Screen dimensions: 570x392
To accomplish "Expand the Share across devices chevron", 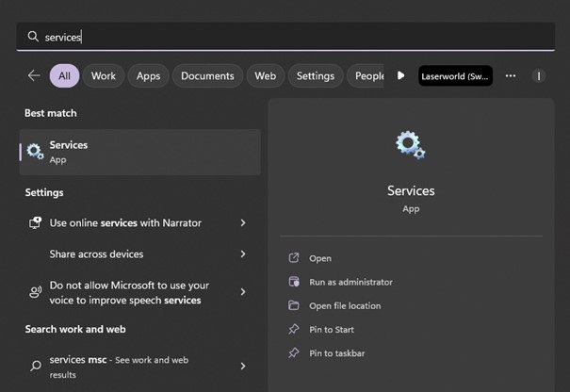I will pos(243,254).
